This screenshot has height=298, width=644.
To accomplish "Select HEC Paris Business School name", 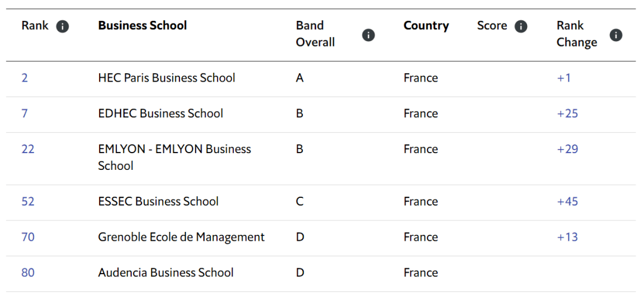I will (166, 78).
